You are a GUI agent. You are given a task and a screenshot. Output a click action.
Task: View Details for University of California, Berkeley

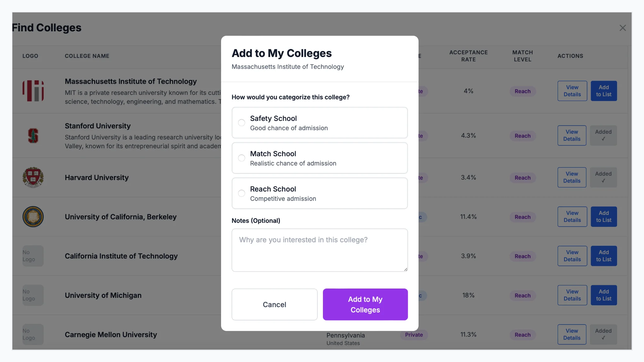click(572, 217)
